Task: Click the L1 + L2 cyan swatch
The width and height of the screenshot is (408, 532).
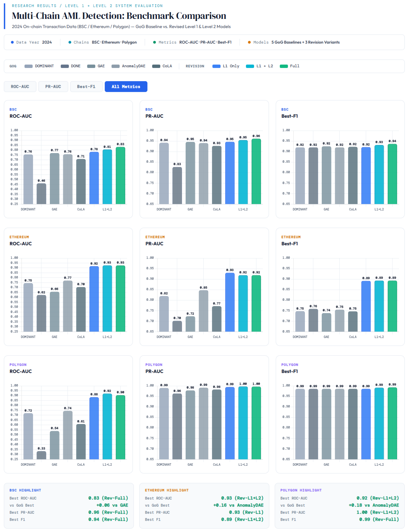Action: 250,66
